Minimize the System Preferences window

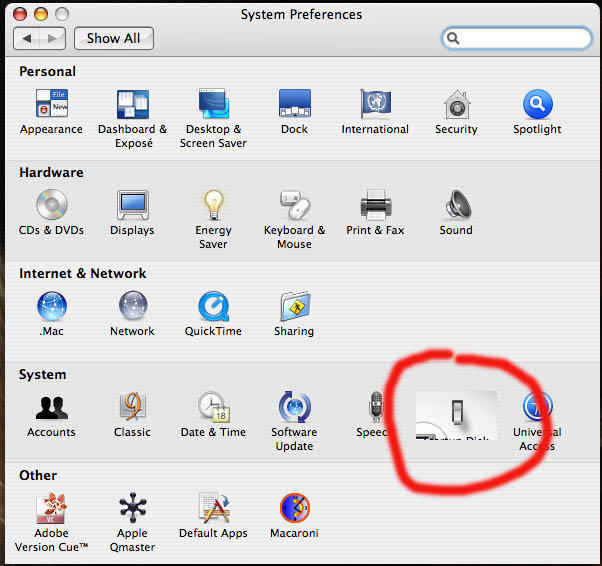[x=41, y=15]
